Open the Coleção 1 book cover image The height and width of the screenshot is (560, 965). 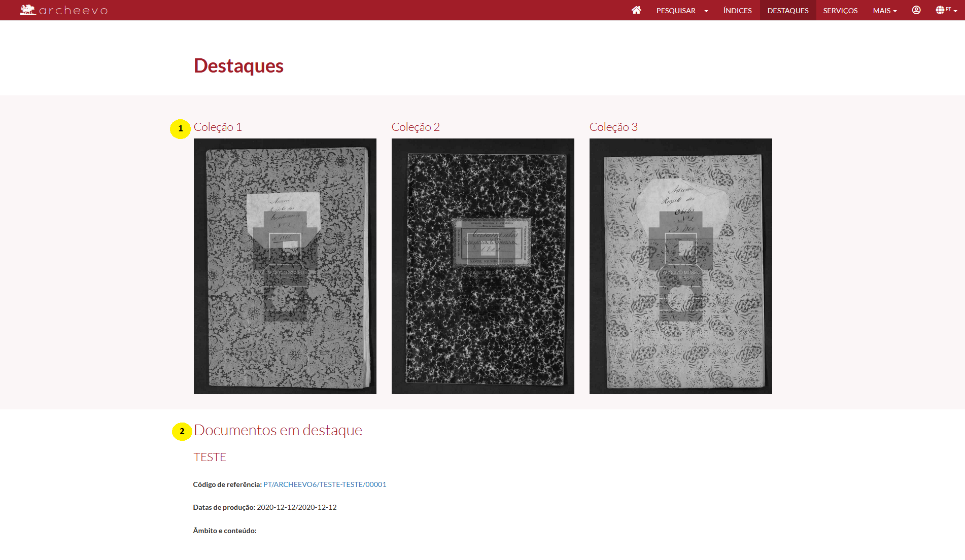[285, 266]
